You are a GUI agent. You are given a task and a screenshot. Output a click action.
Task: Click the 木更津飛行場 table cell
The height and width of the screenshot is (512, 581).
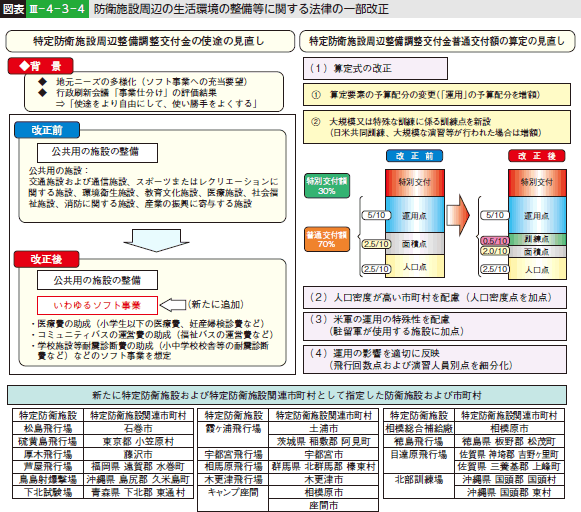click(x=233, y=480)
